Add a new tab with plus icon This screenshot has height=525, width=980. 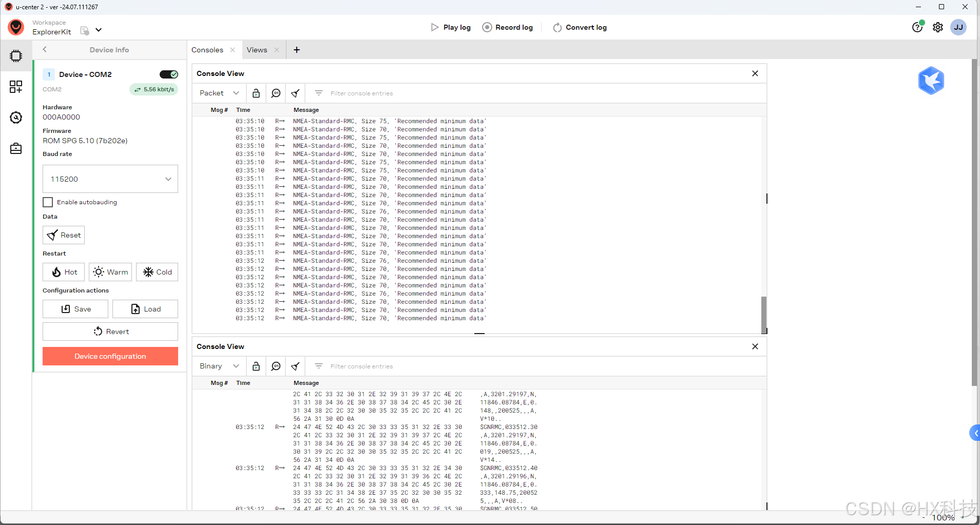click(297, 50)
